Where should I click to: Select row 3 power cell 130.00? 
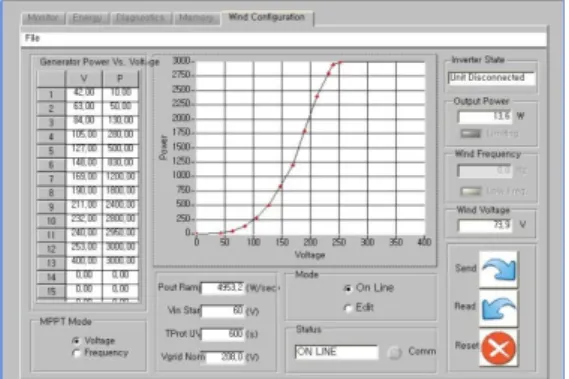coord(120,121)
